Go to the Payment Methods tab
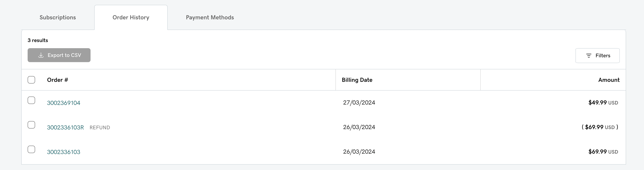644x170 pixels. 210,17
